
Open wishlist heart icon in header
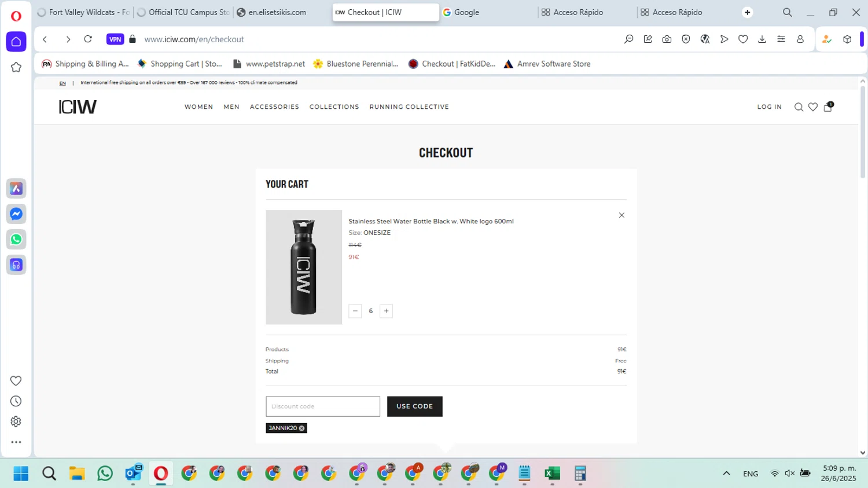[x=813, y=107]
